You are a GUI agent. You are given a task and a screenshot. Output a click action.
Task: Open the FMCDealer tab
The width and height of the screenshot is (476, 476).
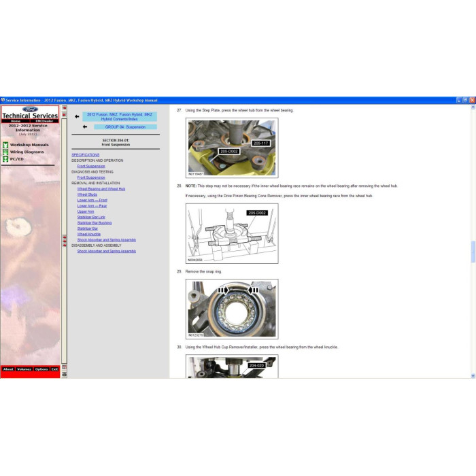(44, 121)
